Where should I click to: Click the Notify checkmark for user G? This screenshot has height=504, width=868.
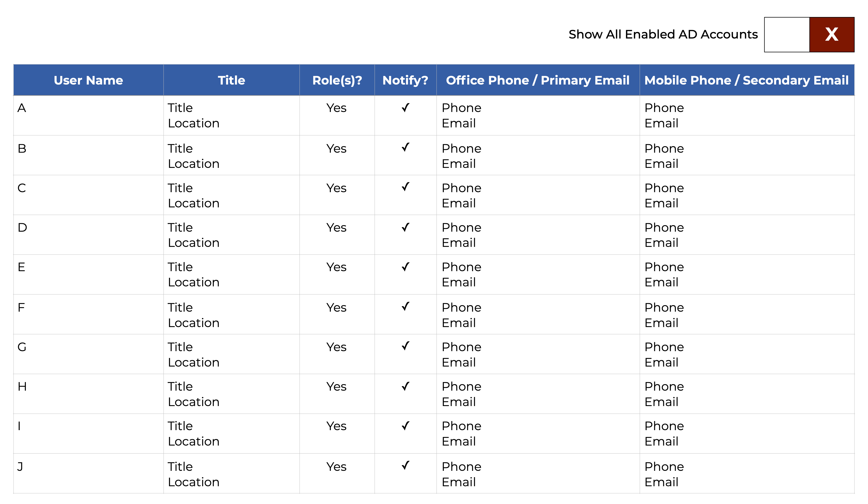pyautogui.click(x=405, y=346)
